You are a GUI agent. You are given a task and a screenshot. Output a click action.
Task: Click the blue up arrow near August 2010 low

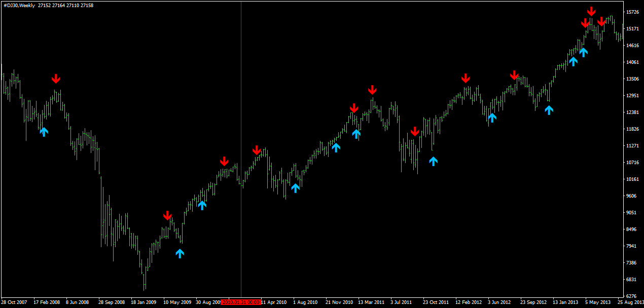click(296, 188)
